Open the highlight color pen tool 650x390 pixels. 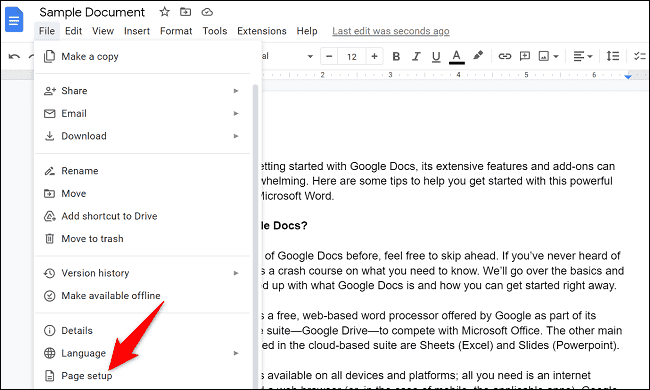click(x=478, y=56)
